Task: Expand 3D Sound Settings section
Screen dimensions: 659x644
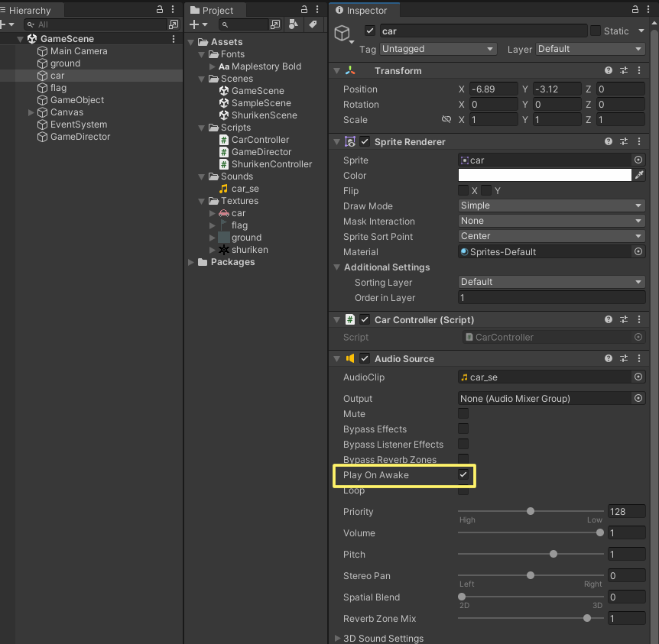Action: 337,638
